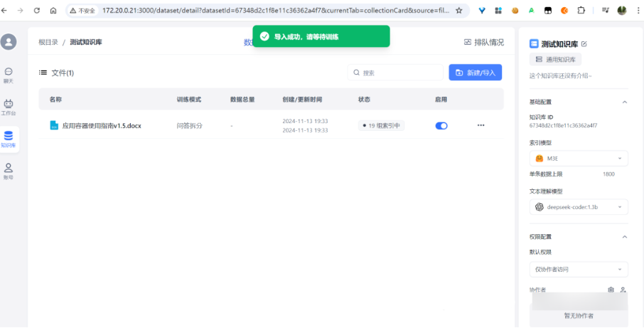The width and height of the screenshot is (644, 328).
Task: Click the 19 indexing status badge
Action: coord(381,126)
